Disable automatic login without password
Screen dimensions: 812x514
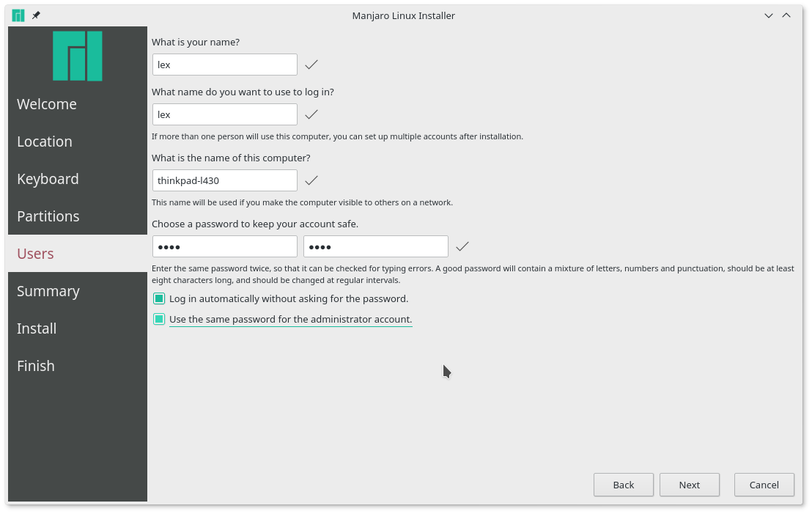click(159, 299)
